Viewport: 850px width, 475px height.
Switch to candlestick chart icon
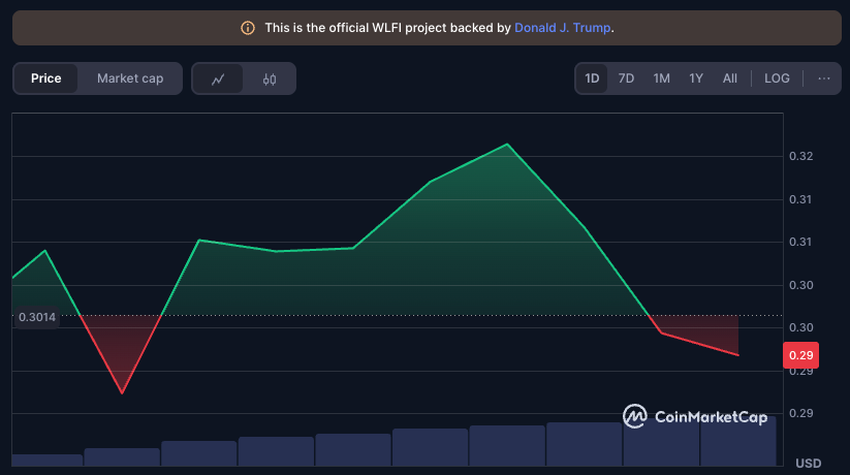pyautogui.click(x=269, y=79)
